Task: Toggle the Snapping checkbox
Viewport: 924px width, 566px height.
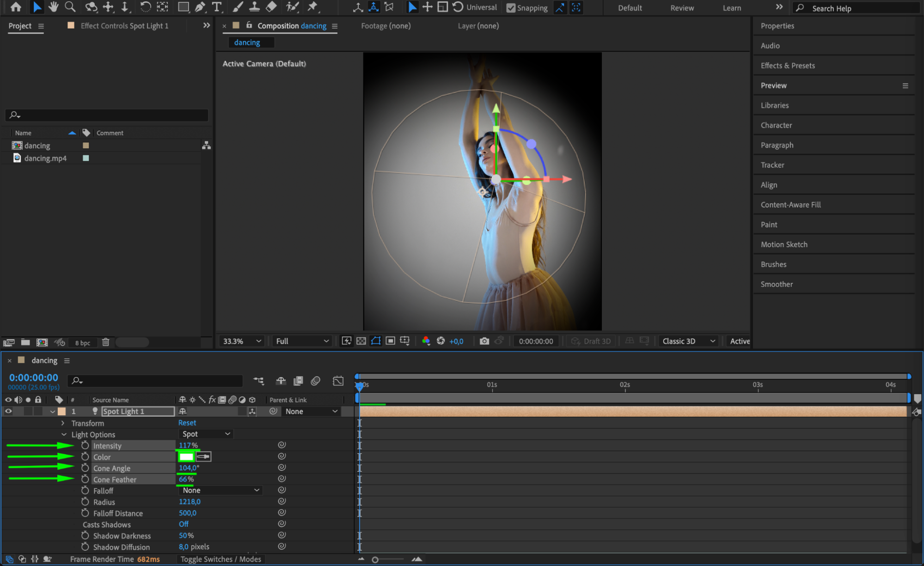Action: coord(511,8)
